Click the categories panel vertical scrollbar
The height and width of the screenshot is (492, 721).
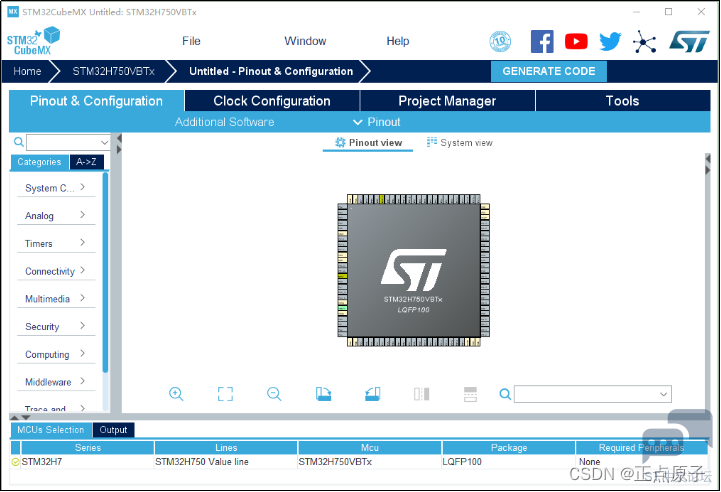point(105,272)
